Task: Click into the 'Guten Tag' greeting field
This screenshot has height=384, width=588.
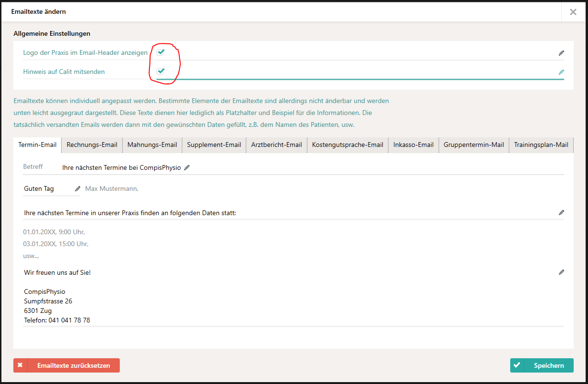Action: click(47, 189)
